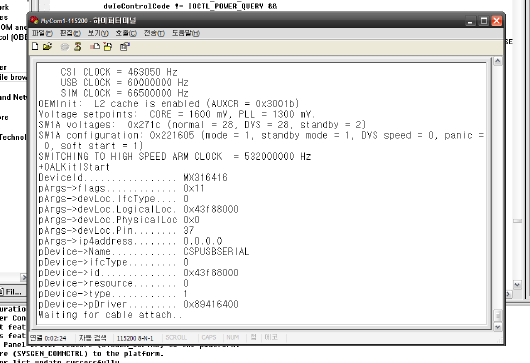Open the 보기(V) menu
The image size is (530, 363).
(98, 33)
